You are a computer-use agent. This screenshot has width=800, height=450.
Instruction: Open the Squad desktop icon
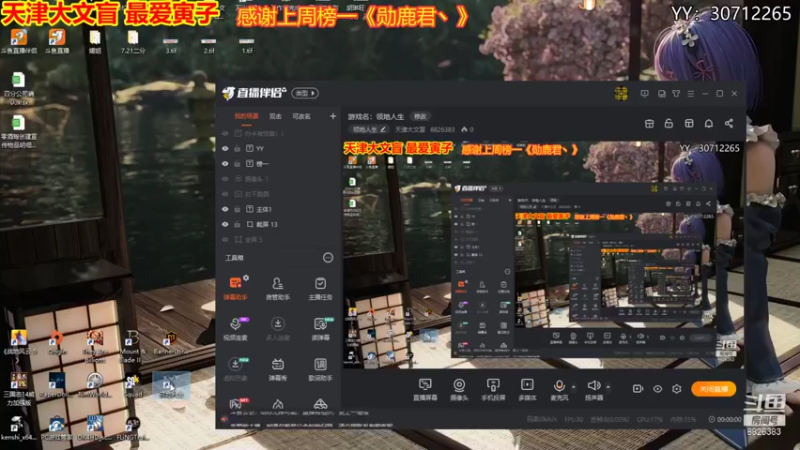[132, 386]
